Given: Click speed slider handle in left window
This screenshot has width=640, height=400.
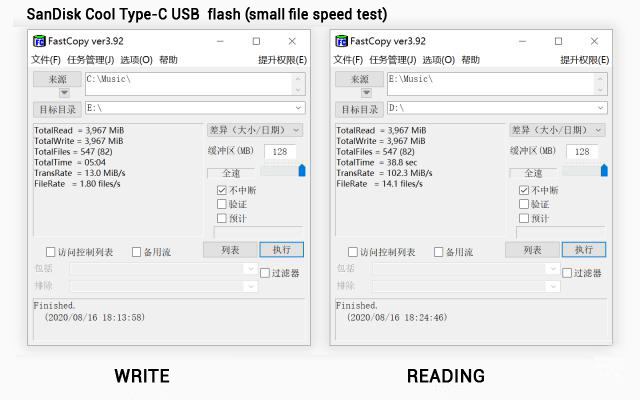Looking at the screenshot, I should [x=302, y=170].
